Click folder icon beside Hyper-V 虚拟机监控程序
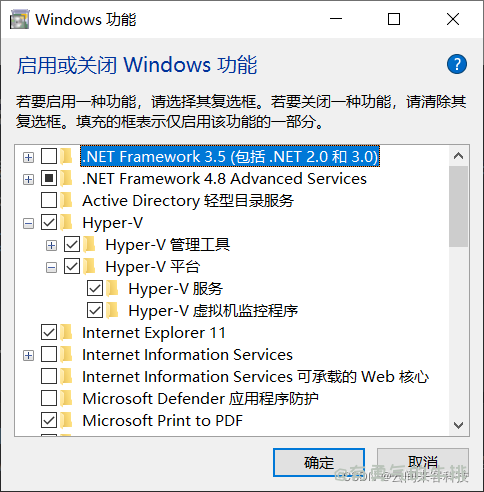The width and height of the screenshot is (484, 492). [x=113, y=311]
